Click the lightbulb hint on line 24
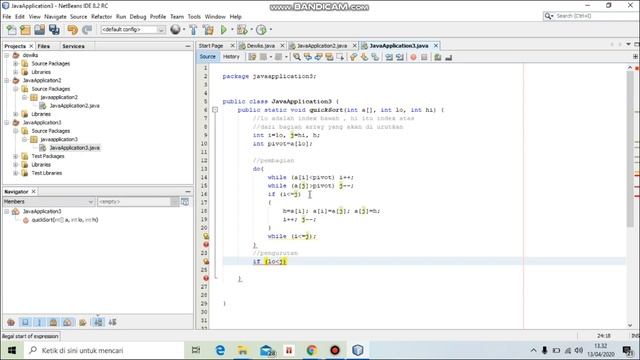 click(x=206, y=261)
